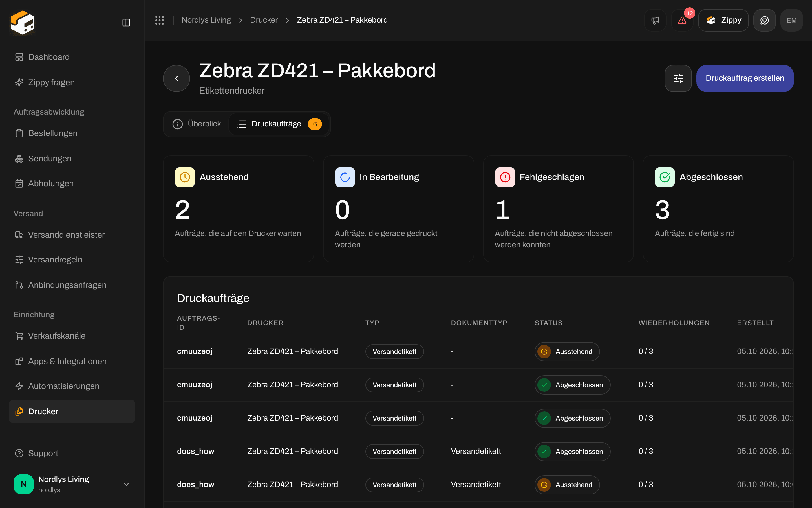The width and height of the screenshot is (812, 508).
Task: Click the Ausstehend status badge for cmuuzeoj
Action: [567, 351]
